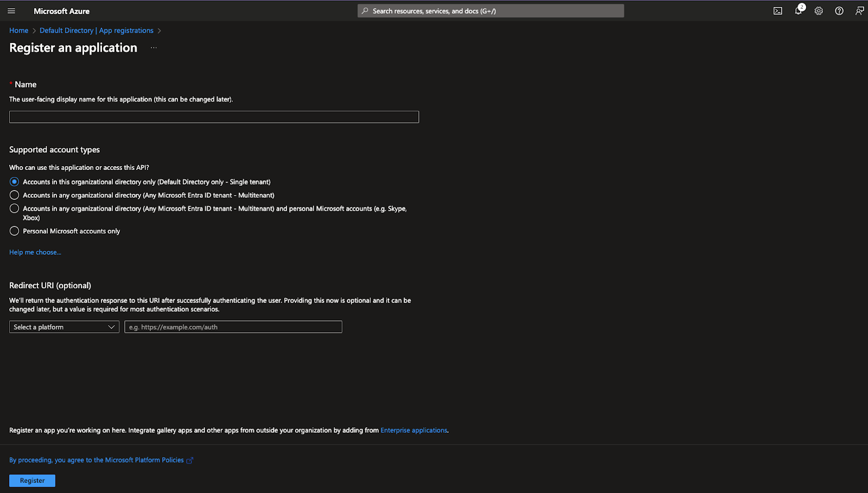
Task: Click the Supported account types heading
Action: 54,150
